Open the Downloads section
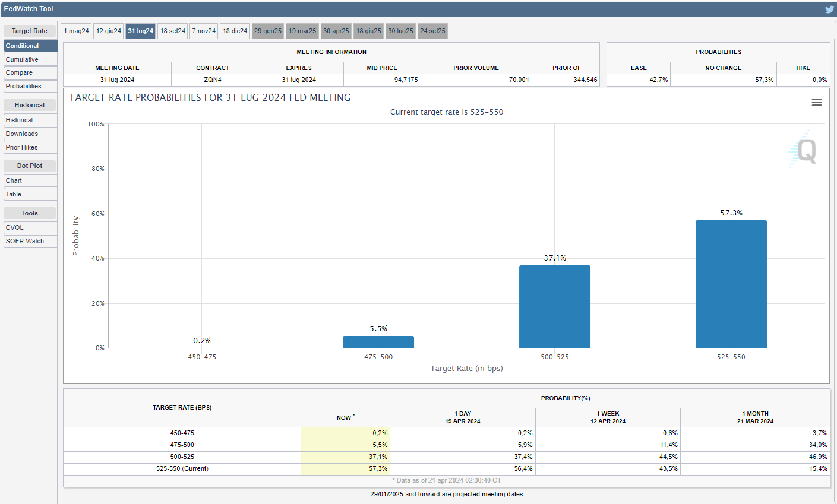837x504 pixels. click(x=30, y=134)
